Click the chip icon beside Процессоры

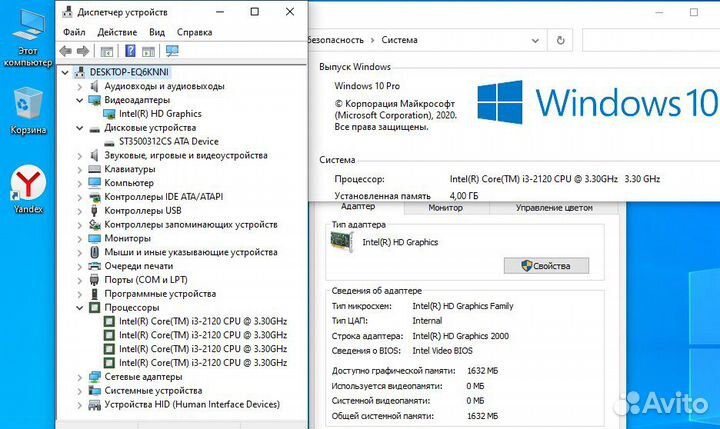pos(94,307)
